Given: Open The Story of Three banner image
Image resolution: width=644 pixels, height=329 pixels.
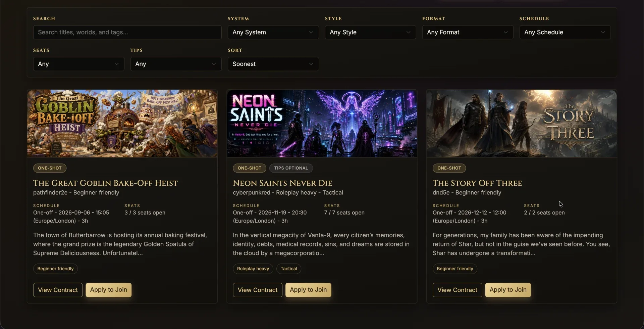Looking at the screenshot, I should [522, 124].
